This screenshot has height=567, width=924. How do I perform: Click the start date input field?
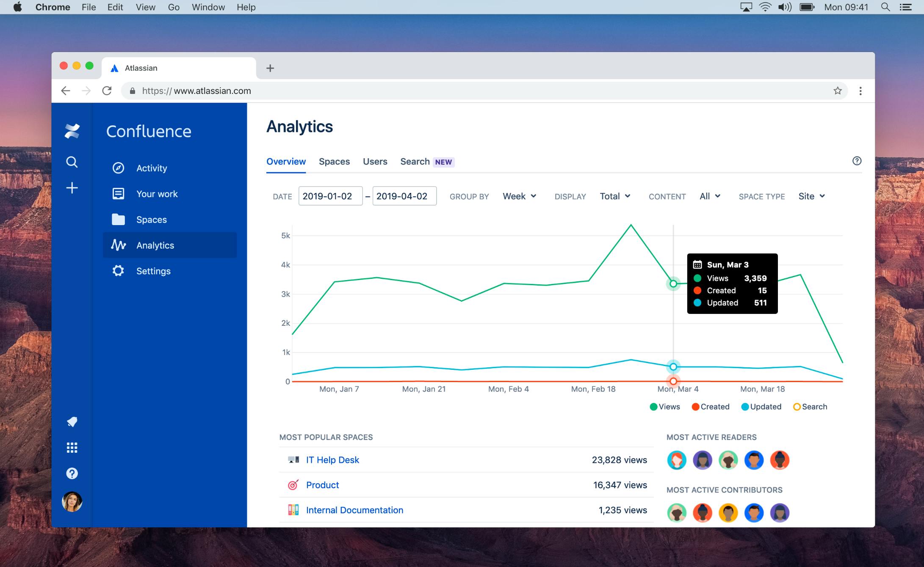pos(330,196)
